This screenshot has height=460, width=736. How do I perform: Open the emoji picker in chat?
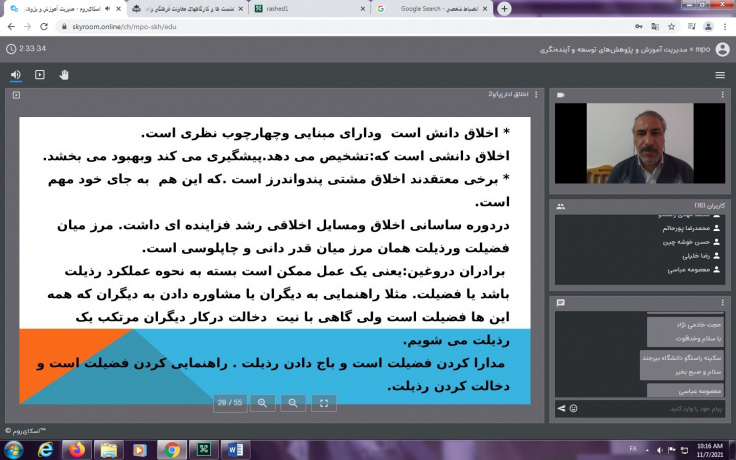point(574,408)
